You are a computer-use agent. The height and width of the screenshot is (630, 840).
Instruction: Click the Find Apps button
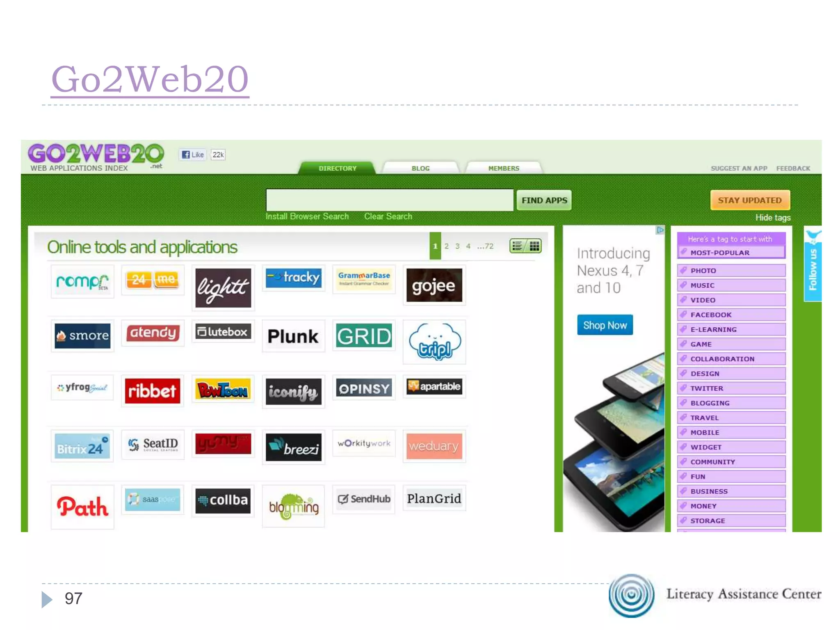tap(544, 200)
